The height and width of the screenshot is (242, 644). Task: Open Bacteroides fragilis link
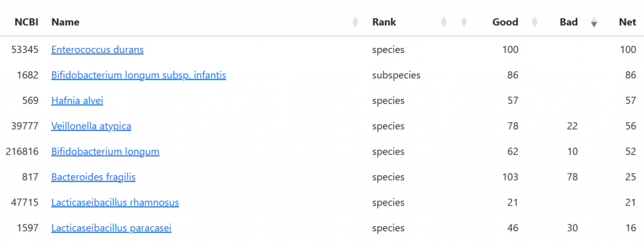(x=93, y=177)
